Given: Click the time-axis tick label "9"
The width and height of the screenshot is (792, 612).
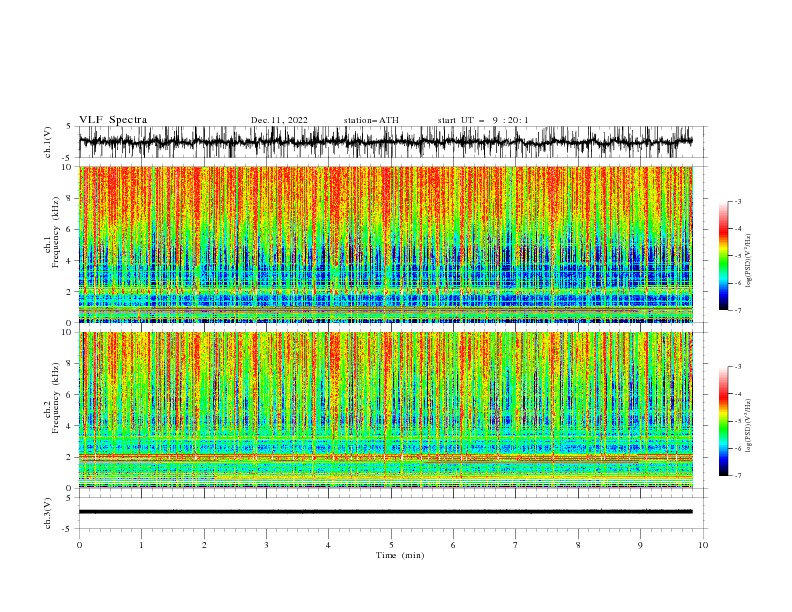Looking at the screenshot, I should click(640, 545).
